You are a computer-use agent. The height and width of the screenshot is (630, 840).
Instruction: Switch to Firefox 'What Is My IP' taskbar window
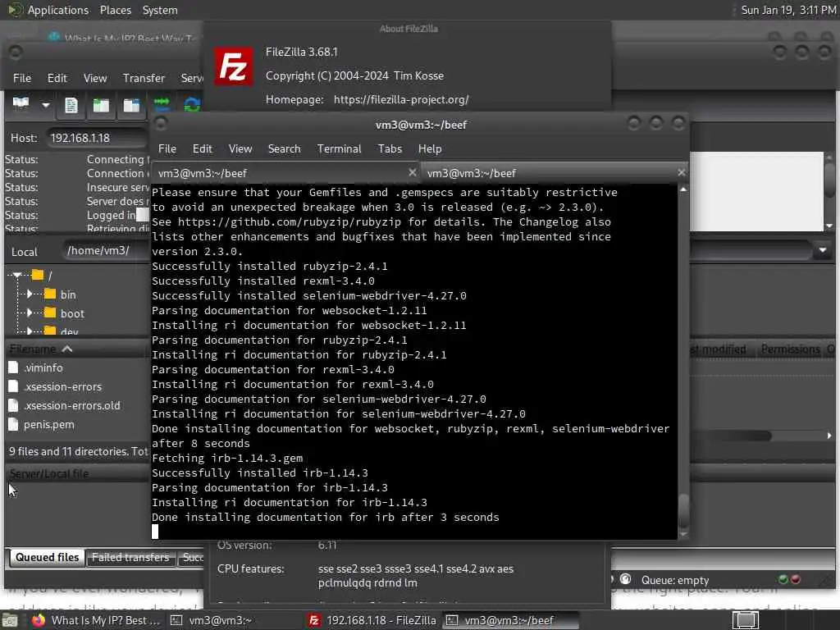pos(97,620)
